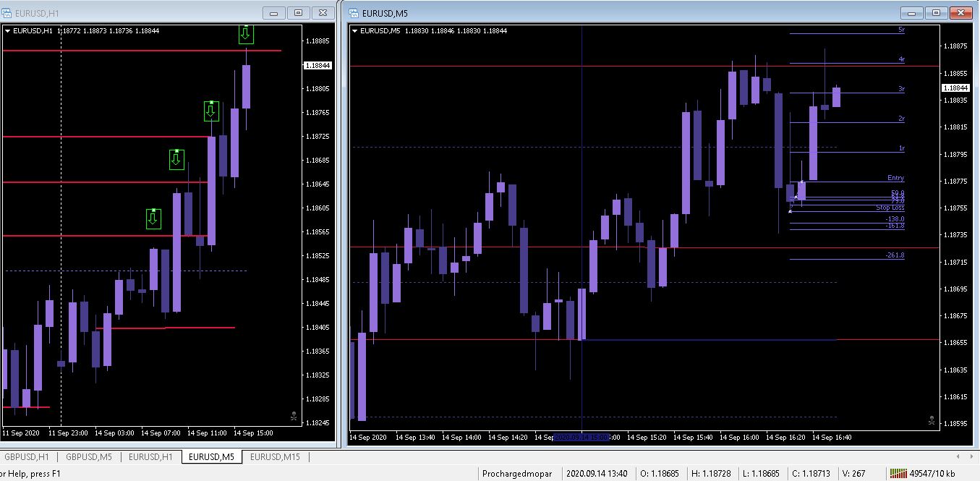The image size is (980, 481).
Task: Click the Stop Loss level label
Action: coord(890,208)
